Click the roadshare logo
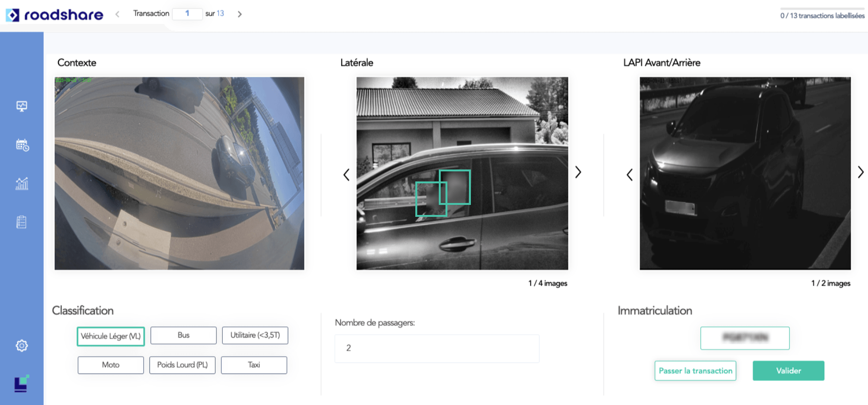Image resolution: width=868 pixels, height=405 pixels. point(54,15)
